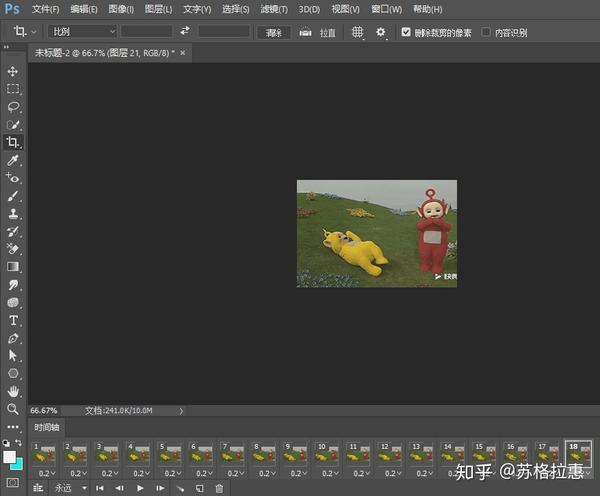Open the Window menu

tap(387, 9)
